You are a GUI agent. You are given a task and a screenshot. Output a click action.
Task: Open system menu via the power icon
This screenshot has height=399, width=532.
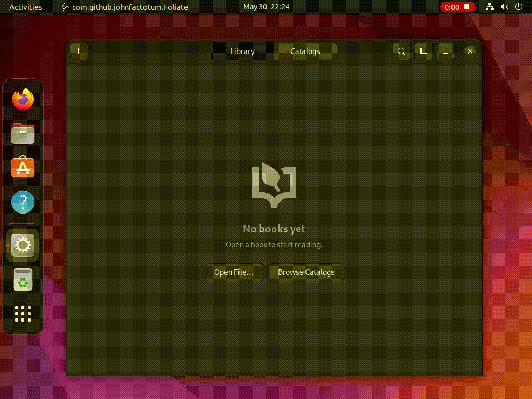tap(518, 7)
